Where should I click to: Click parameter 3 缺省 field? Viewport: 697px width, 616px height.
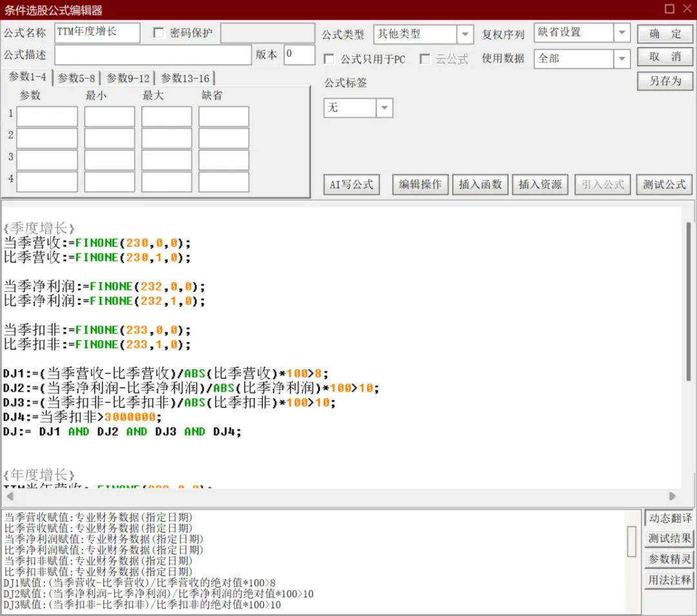[223, 160]
